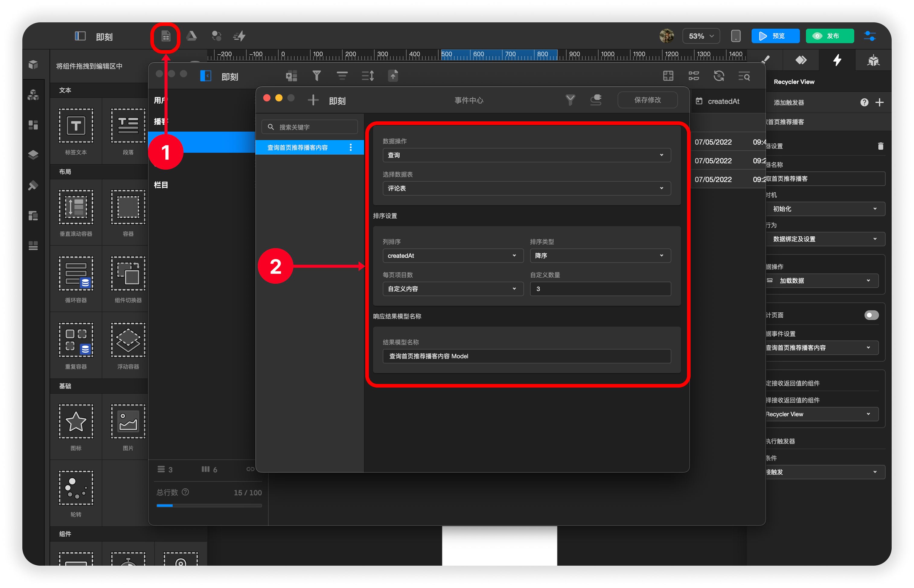This screenshot has height=588, width=914.
Task: Click the data table icon in top toolbar
Action: (x=166, y=36)
